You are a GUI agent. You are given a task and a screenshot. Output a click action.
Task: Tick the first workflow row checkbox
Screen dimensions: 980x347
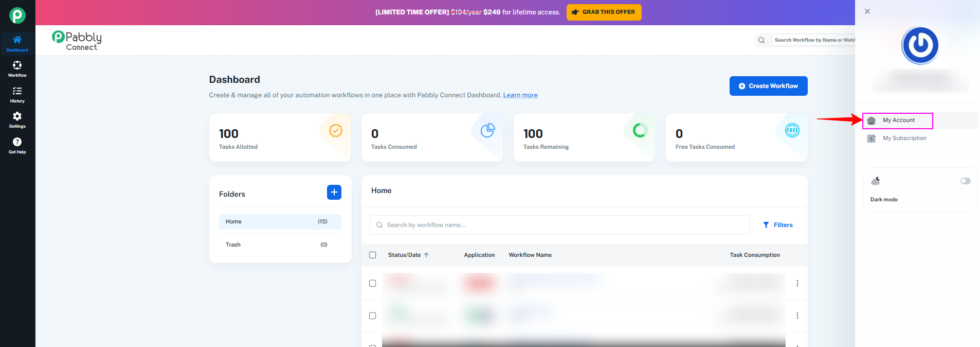373,283
